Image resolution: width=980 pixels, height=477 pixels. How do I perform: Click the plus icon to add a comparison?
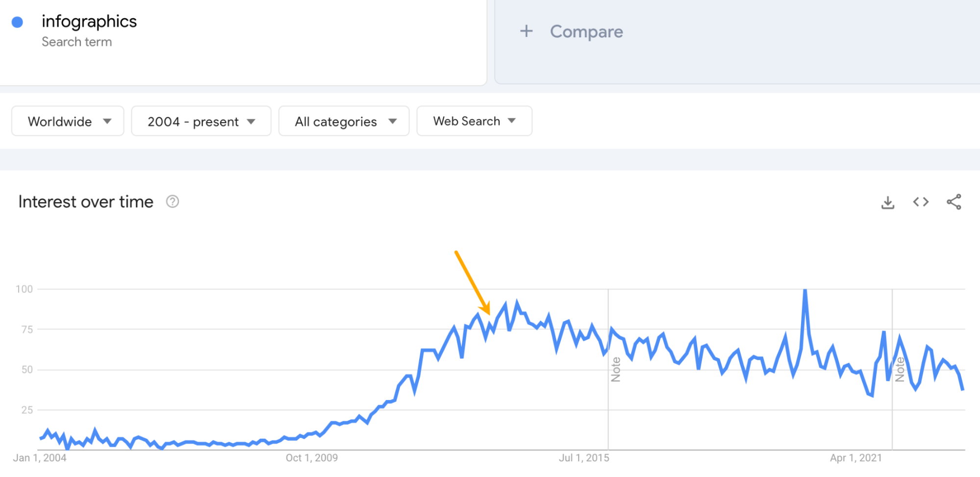(x=526, y=31)
